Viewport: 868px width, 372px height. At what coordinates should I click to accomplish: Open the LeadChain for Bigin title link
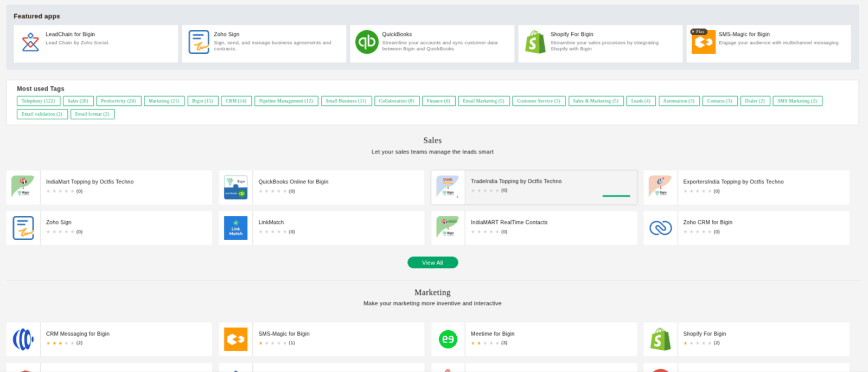tap(70, 34)
